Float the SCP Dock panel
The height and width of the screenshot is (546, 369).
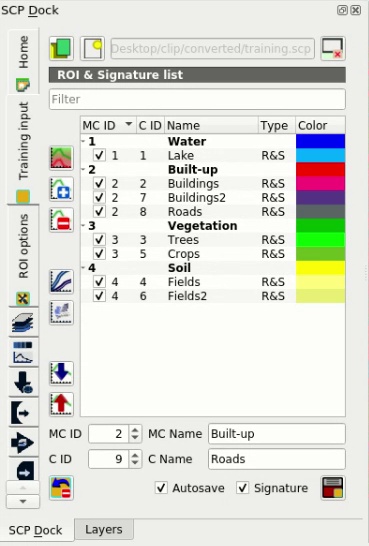click(x=342, y=10)
